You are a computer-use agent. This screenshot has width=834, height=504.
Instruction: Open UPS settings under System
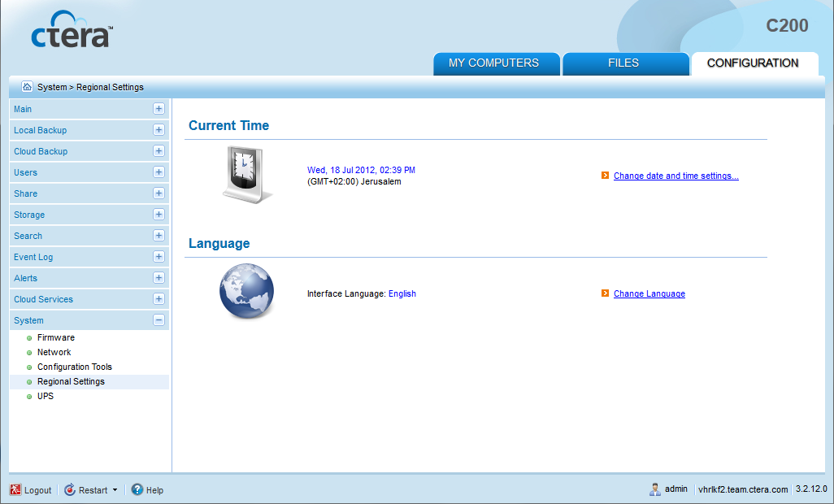pos(46,396)
